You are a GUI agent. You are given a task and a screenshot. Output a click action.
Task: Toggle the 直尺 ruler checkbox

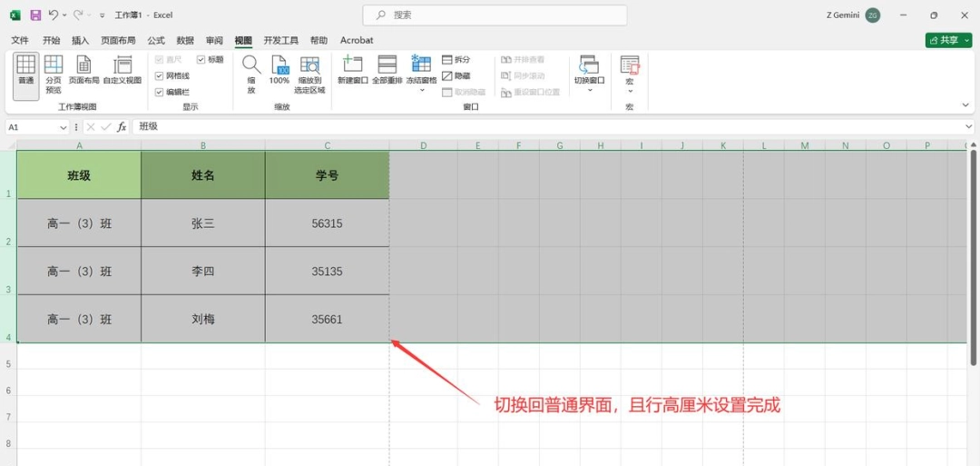coord(159,59)
